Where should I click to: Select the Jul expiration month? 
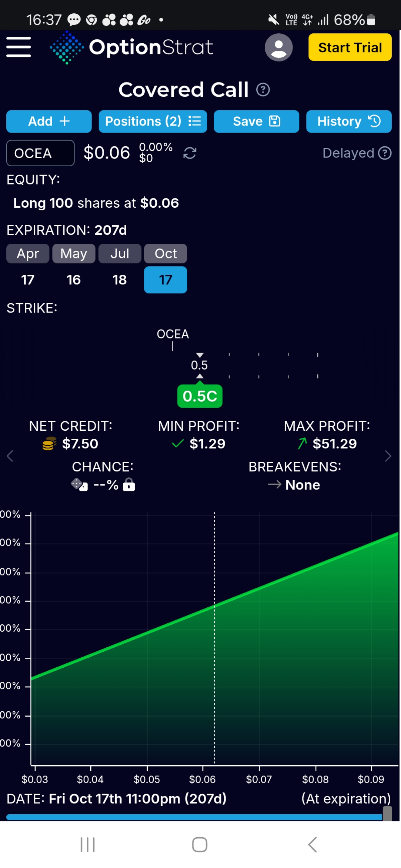120,253
